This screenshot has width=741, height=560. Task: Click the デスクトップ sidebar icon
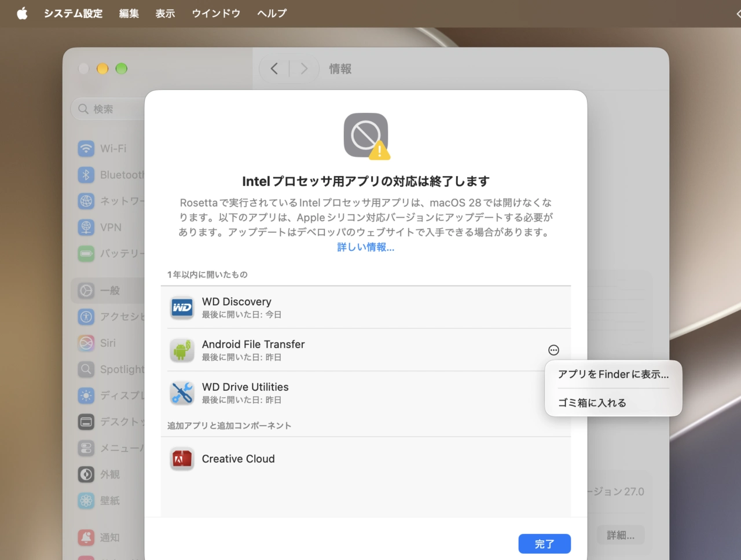(x=86, y=422)
